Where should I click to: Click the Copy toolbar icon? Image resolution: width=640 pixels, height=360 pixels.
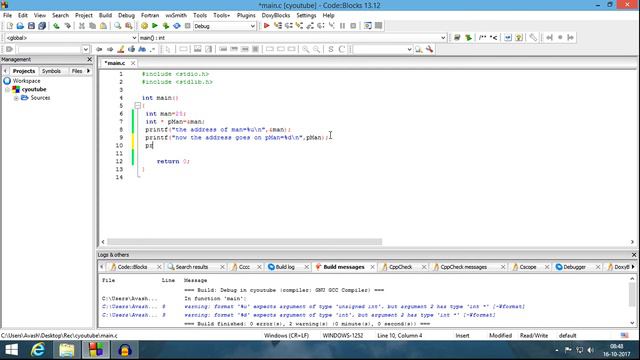92,26
